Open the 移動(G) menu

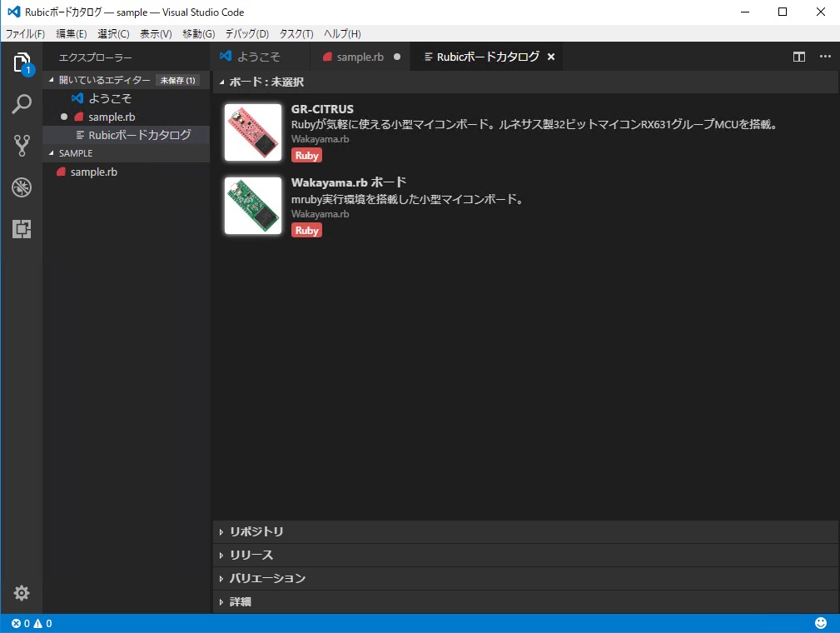(x=199, y=34)
